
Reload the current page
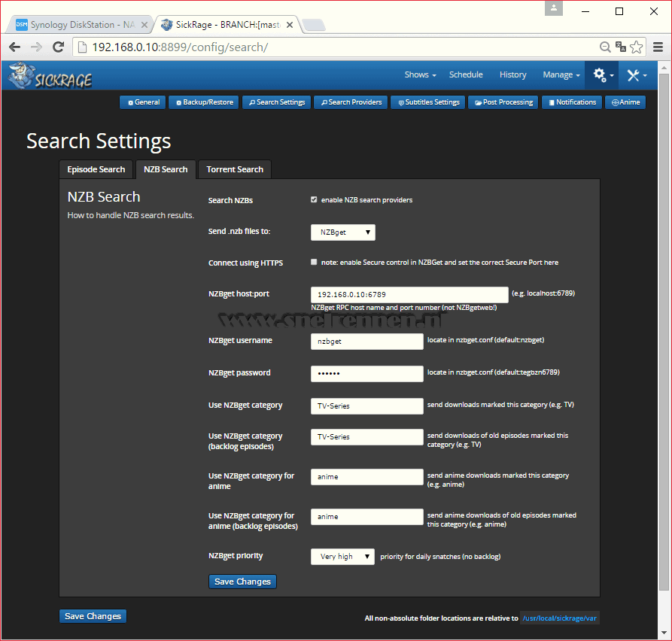tap(58, 47)
